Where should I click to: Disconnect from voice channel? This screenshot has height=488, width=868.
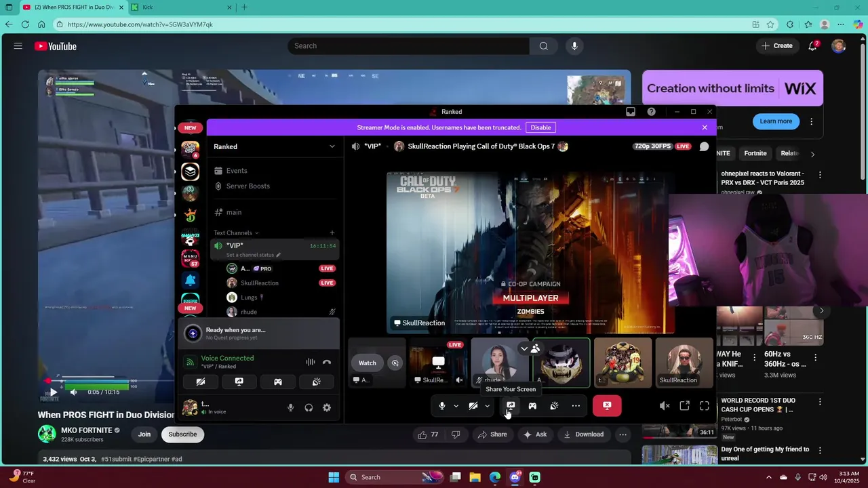click(x=327, y=362)
